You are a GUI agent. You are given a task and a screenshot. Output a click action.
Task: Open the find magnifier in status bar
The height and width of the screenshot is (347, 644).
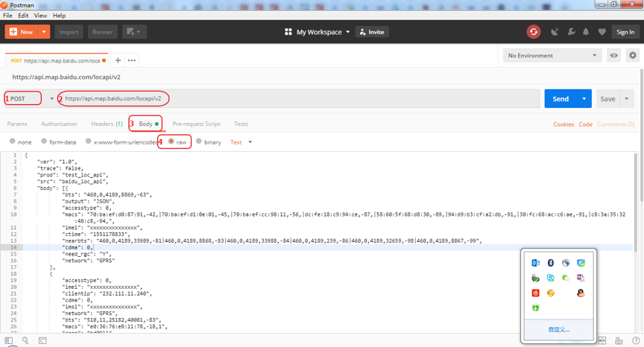tap(25, 340)
